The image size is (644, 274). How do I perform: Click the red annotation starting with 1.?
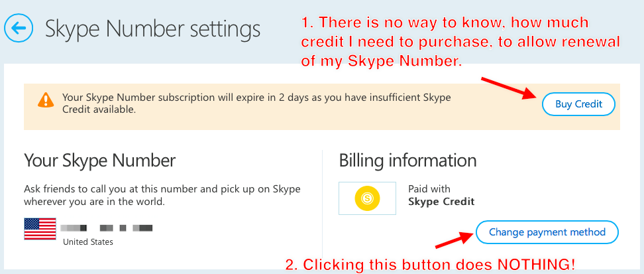tap(460, 42)
